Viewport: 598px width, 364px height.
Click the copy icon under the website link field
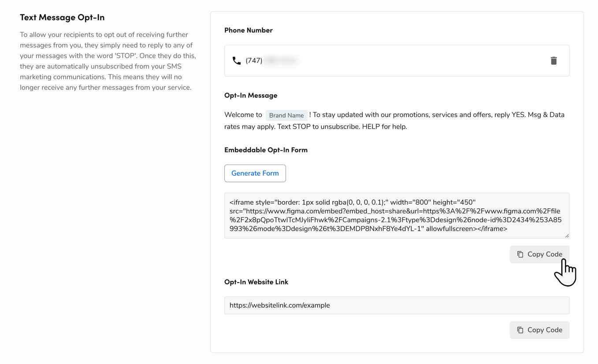tap(520, 330)
